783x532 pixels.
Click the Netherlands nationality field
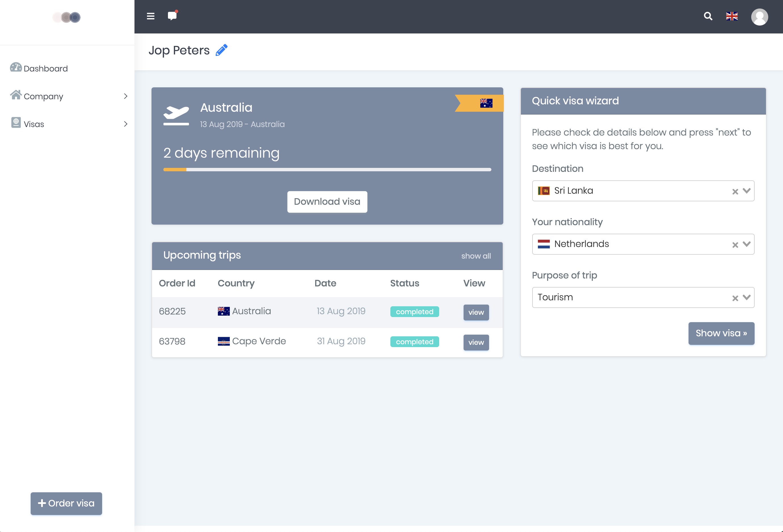(643, 244)
